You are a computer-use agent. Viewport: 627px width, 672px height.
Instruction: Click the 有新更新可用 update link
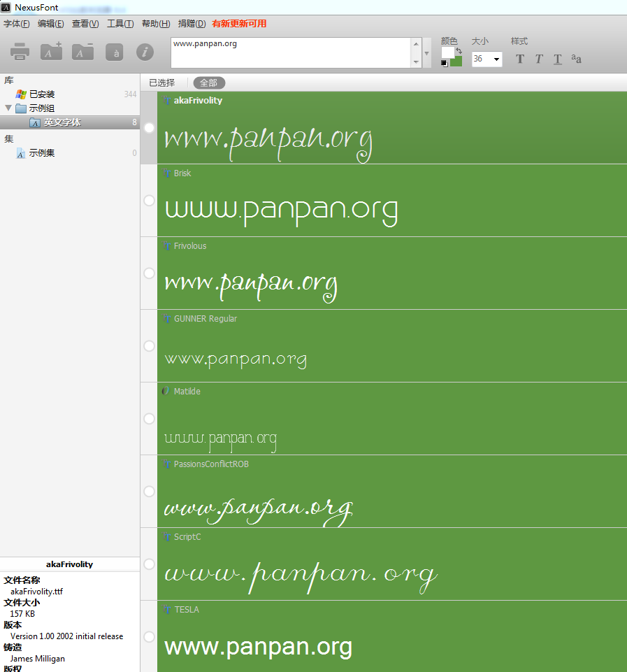click(239, 24)
